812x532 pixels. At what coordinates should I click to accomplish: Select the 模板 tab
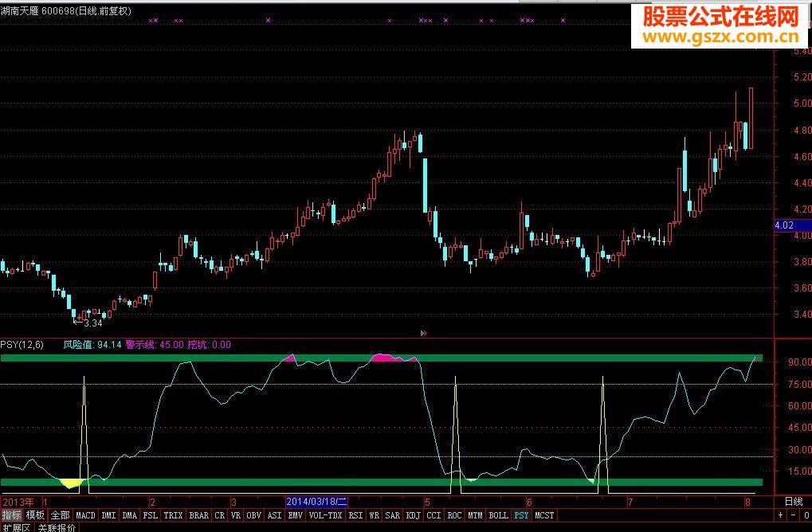pos(35,515)
